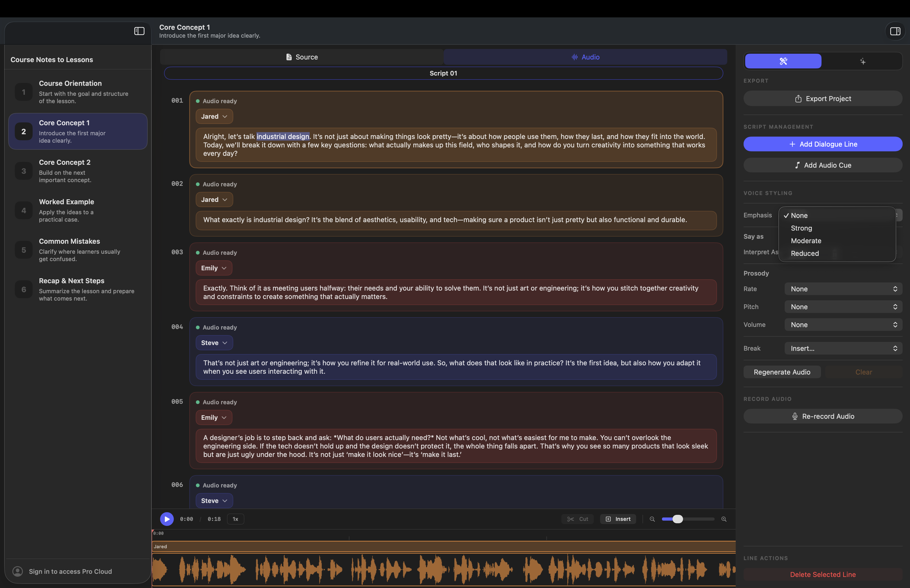Viewport: 910px width, 588px height.
Task: Click the Source document icon
Action: point(289,57)
